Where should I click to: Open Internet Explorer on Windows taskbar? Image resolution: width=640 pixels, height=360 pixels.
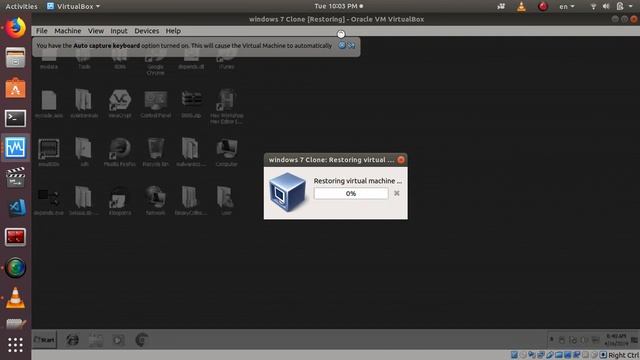(x=73, y=340)
